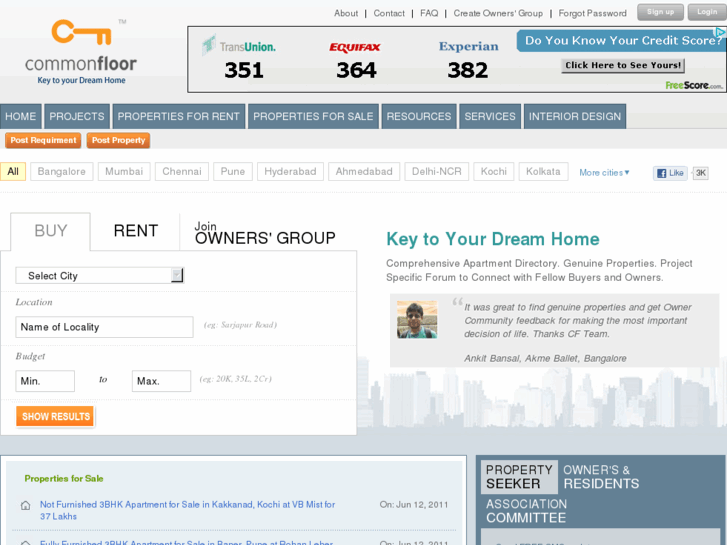The image size is (727, 545).
Task: Select the Pune city filter
Action: (x=233, y=172)
